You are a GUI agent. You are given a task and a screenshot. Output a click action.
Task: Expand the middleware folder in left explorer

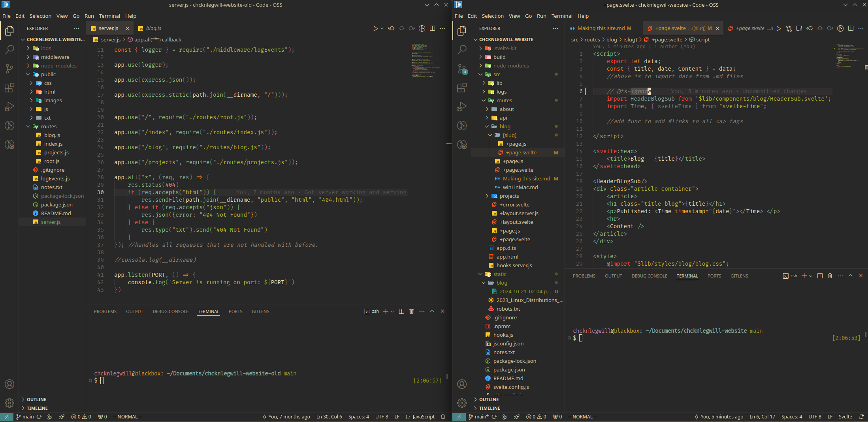tap(52, 57)
